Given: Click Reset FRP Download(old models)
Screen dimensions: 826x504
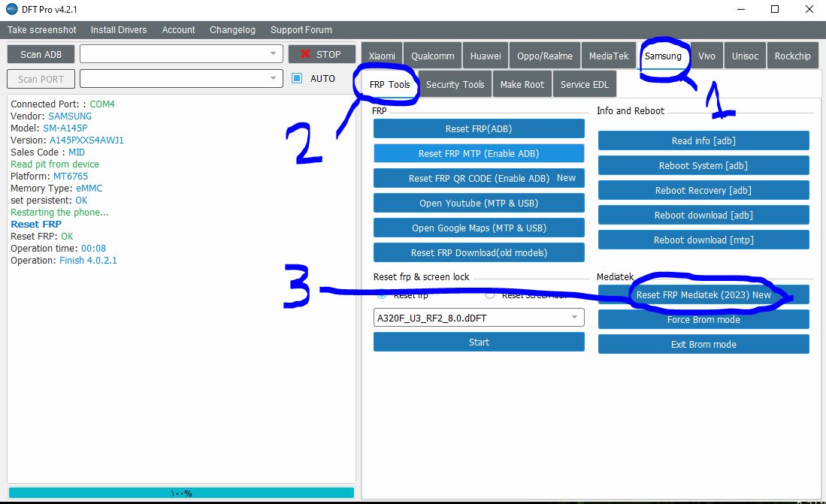Looking at the screenshot, I should pyautogui.click(x=479, y=252).
